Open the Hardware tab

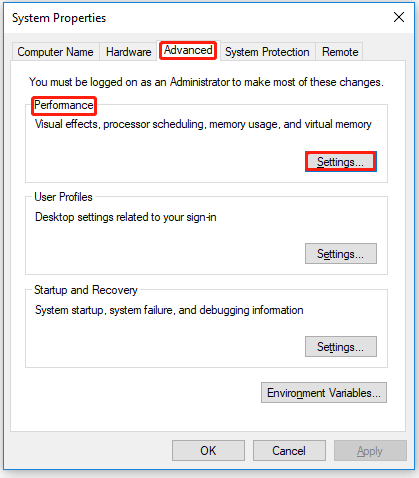pos(128,52)
